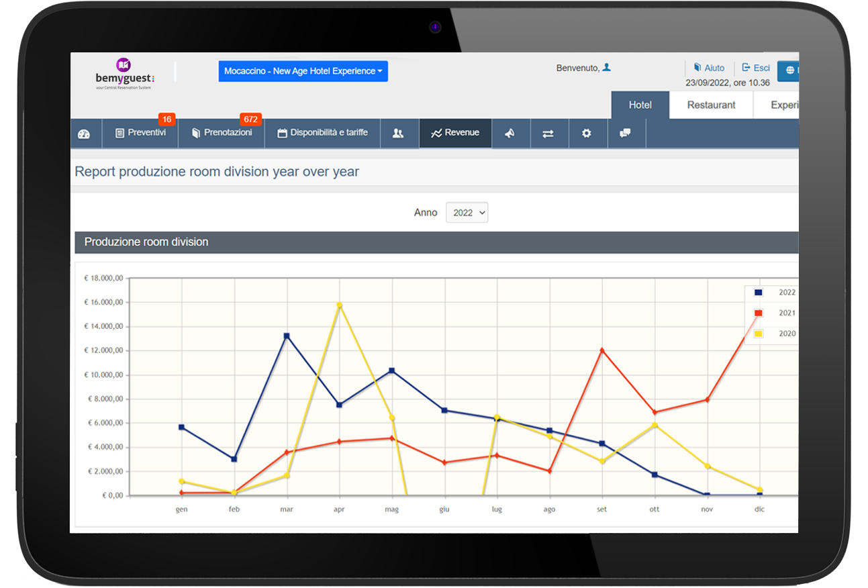Screen dimensions: 868x588
Task: Click the Esci logout link
Action: click(x=756, y=68)
